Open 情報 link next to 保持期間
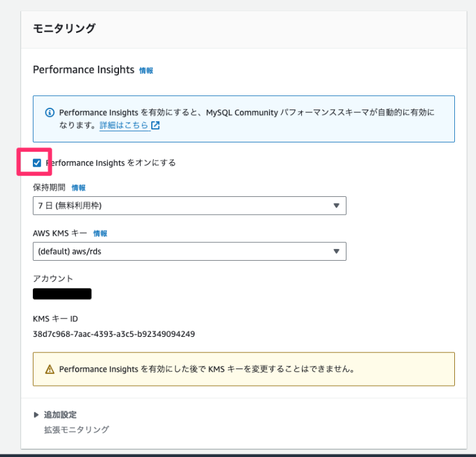Screen dimensions: 476x457 click(x=78, y=188)
